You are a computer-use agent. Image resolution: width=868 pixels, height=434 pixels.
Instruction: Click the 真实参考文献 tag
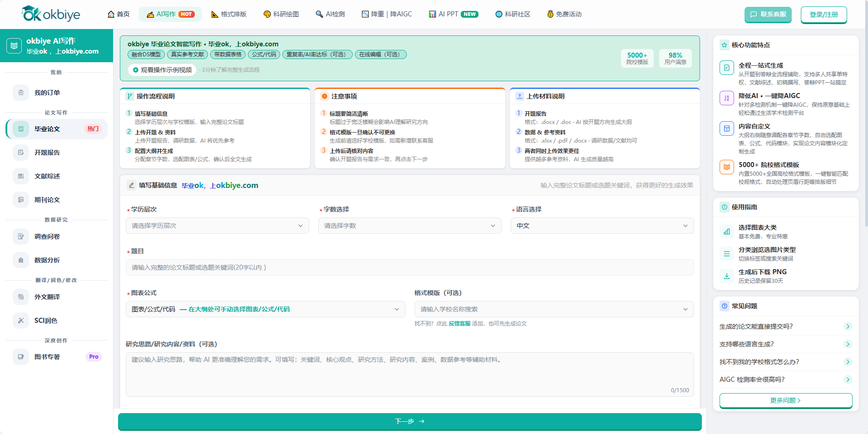pyautogui.click(x=187, y=54)
